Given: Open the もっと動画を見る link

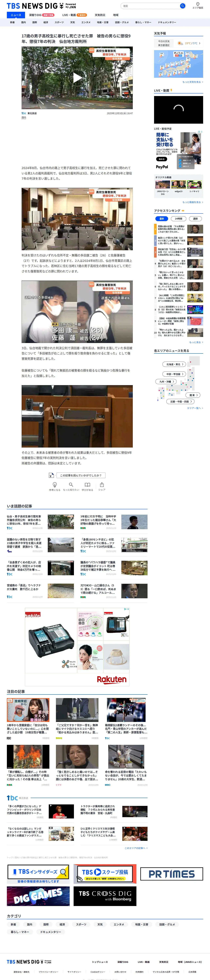Looking at the screenshot, I should pyautogui.click(x=192, y=202).
